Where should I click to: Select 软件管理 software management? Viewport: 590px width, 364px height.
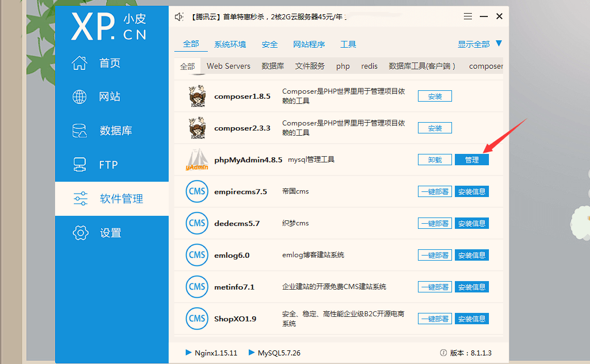[x=112, y=198]
